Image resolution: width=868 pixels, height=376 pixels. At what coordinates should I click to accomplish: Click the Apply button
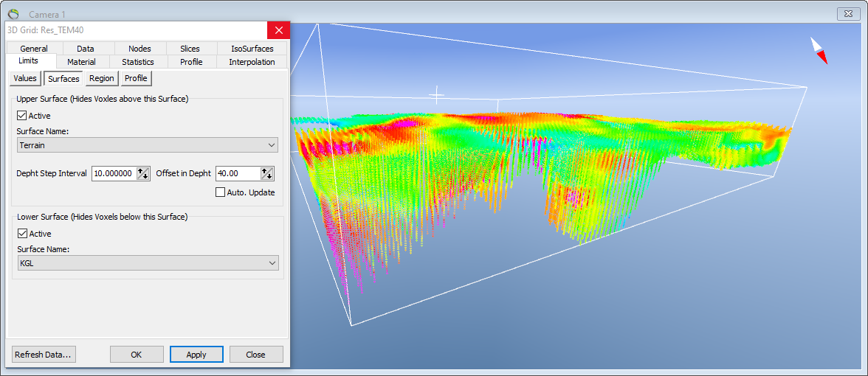pyautogui.click(x=196, y=355)
